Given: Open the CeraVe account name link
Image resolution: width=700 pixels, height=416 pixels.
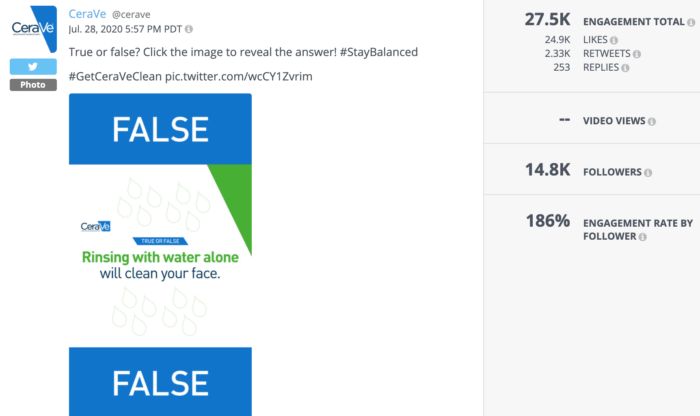Looking at the screenshot, I should click(x=87, y=14).
